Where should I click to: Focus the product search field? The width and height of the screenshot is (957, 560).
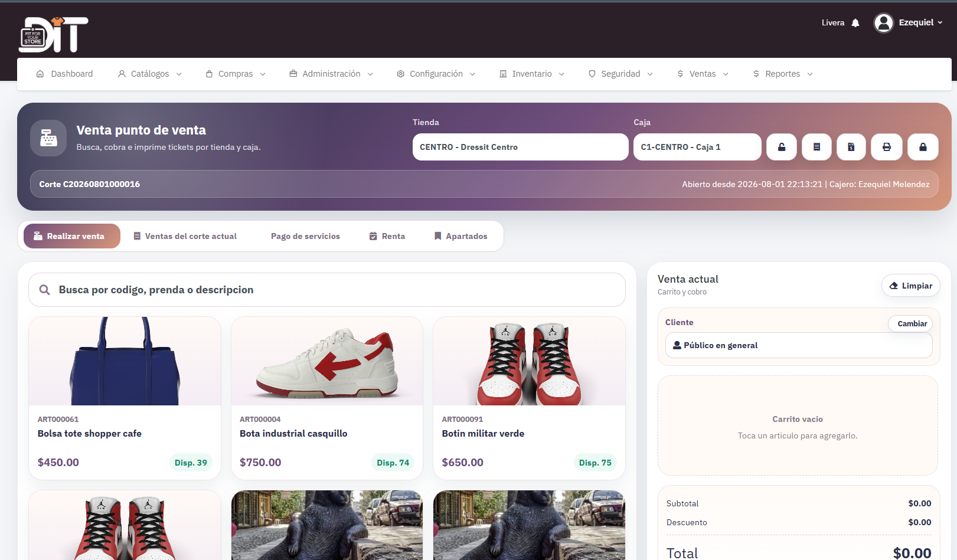pyautogui.click(x=327, y=290)
